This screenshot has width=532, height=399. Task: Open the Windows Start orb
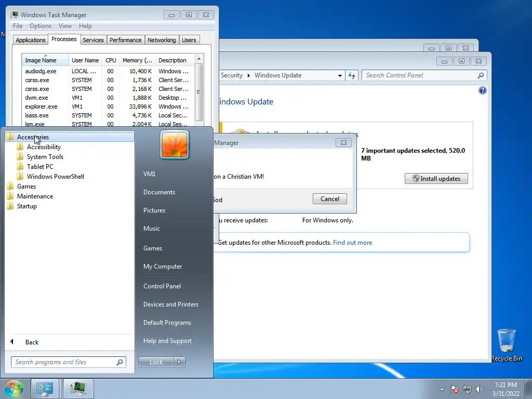pos(14,389)
